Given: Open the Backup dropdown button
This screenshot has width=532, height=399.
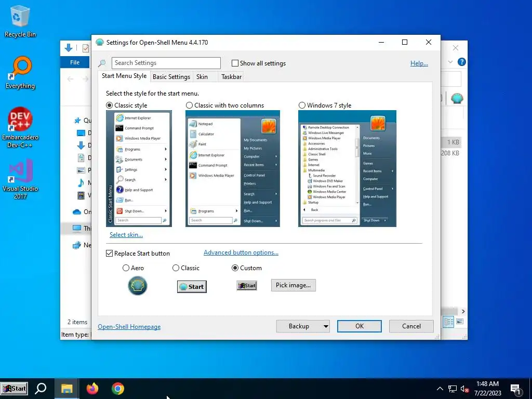Looking at the screenshot, I should (303, 326).
